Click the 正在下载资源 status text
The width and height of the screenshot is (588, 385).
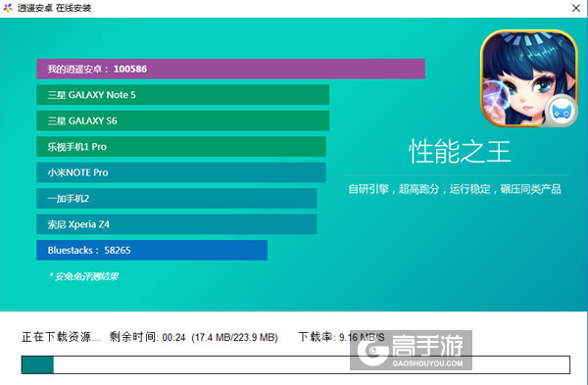61,337
